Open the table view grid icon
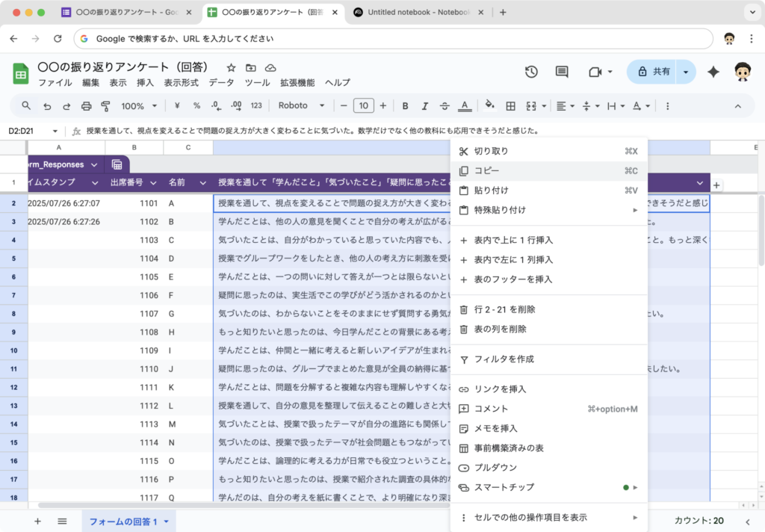This screenshot has width=765, height=532. pyautogui.click(x=117, y=164)
